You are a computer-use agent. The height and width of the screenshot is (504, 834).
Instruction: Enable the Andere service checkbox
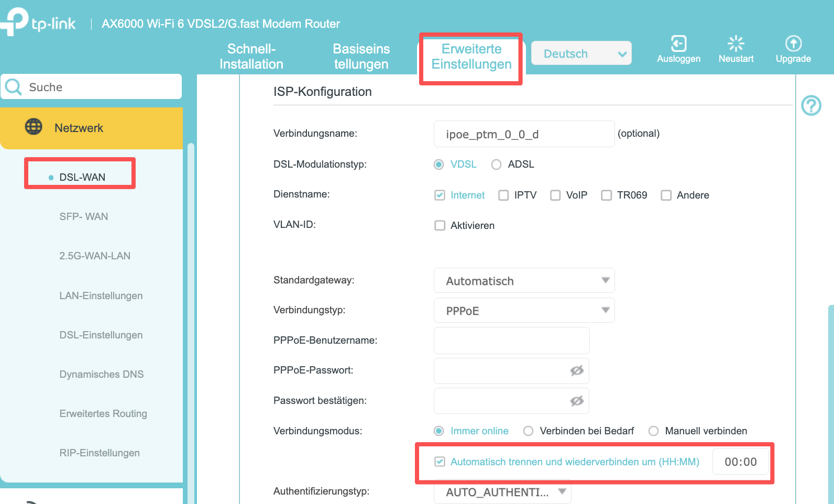point(666,195)
